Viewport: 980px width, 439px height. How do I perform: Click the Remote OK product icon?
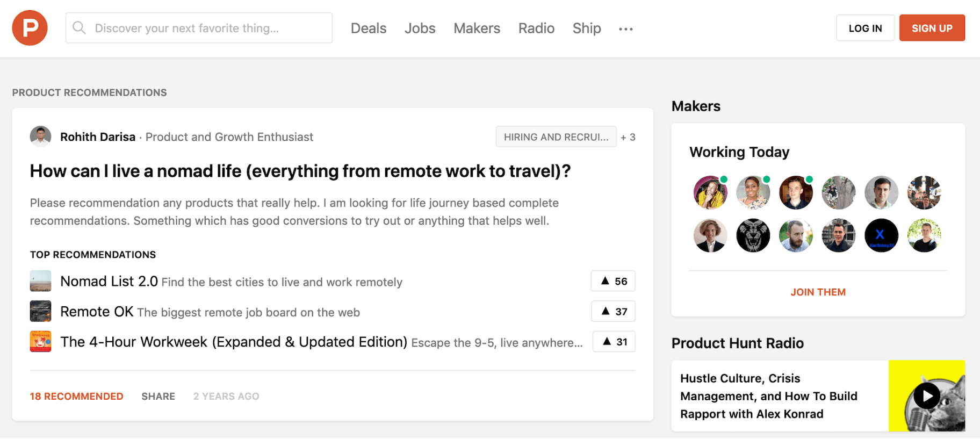(40, 312)
